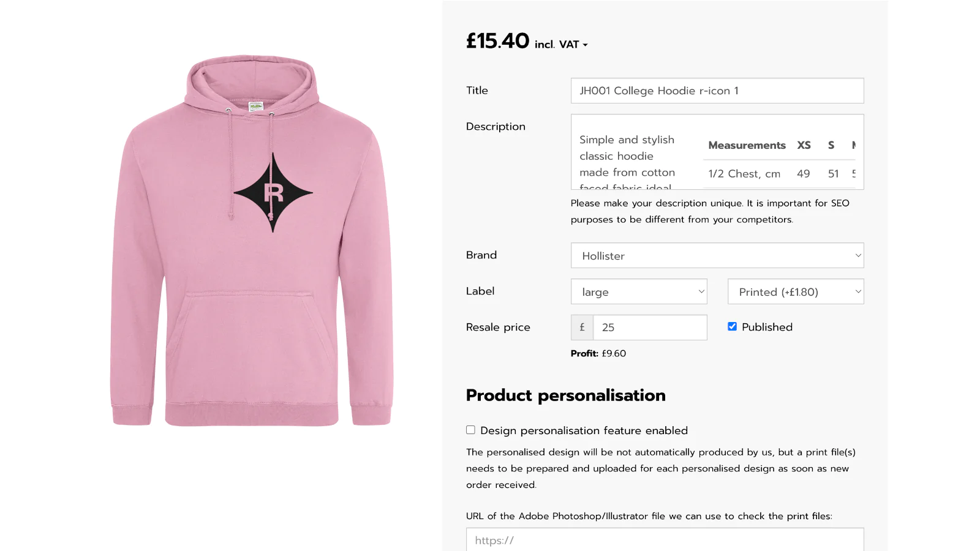Click the Measurements header in description table

(747, 145)
